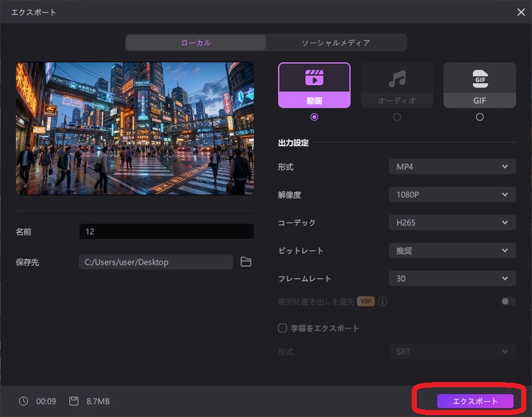The image size is (532, 417).
Task: Click the 無劣化書き出しを優先 label
Action: [x=316, y=301]
